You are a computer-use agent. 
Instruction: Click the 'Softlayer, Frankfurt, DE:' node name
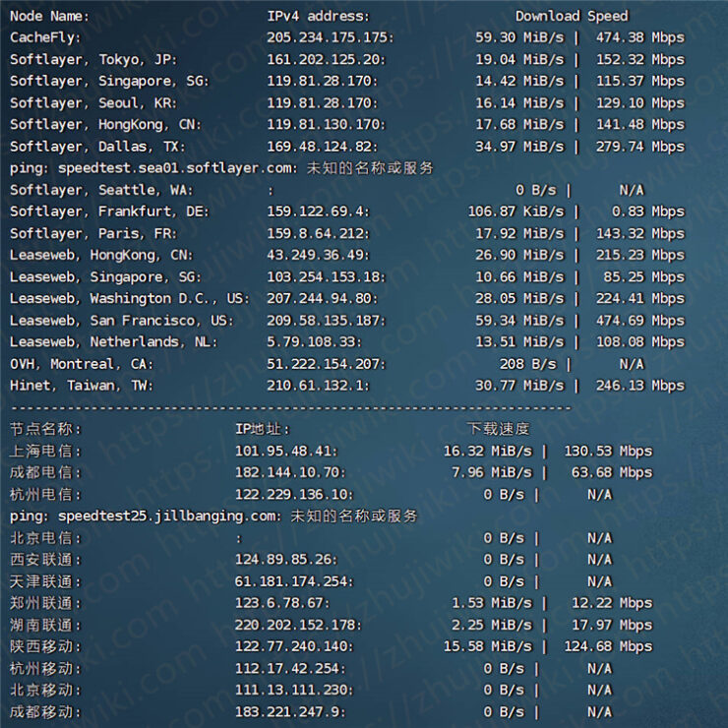(109, 212)
